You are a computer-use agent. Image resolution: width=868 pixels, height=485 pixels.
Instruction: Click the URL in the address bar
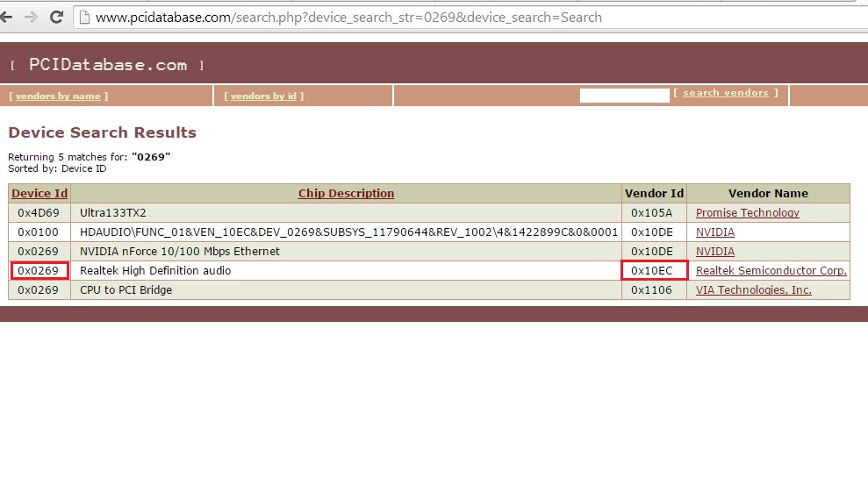click(348, 18)
